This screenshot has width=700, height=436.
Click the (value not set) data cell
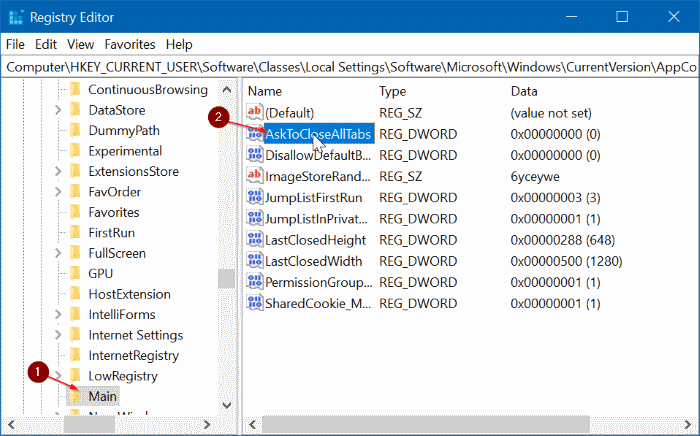click(x=551, y=112)
